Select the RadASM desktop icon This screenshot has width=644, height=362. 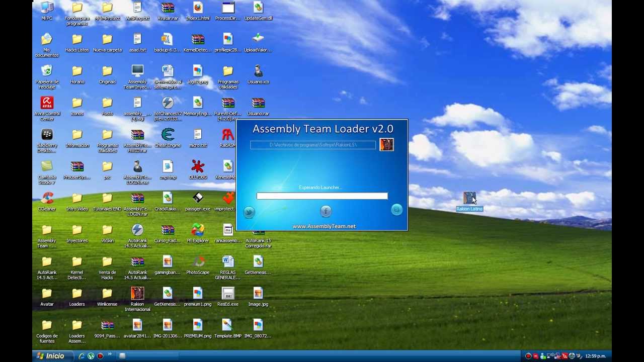click(228, 138)
